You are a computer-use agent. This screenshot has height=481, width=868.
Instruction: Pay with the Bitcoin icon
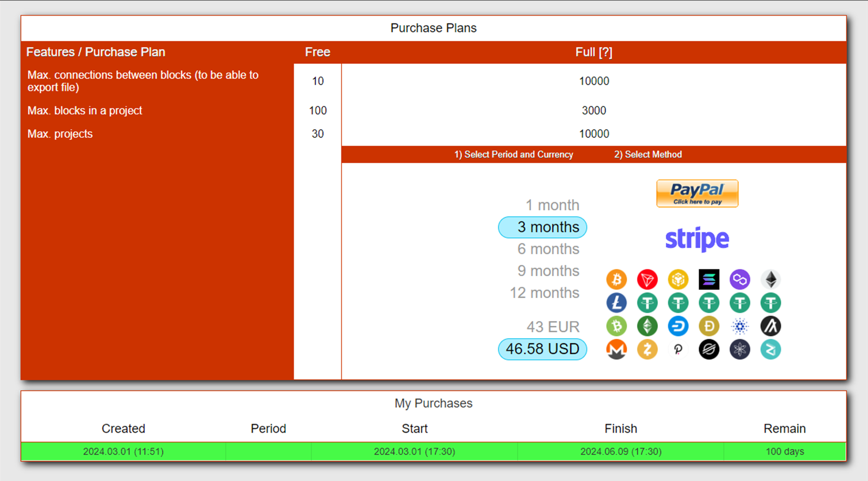(x=616, y=279)
